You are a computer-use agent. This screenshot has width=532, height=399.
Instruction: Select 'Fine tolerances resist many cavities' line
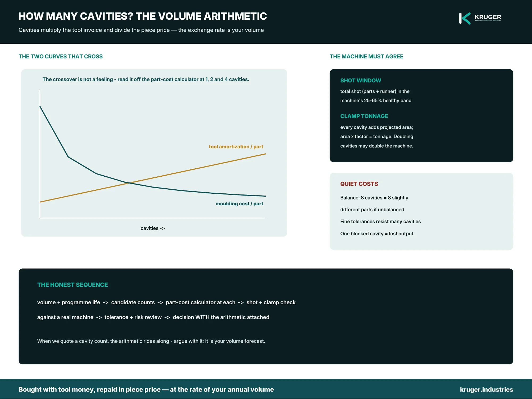click(x=380, y=222)
